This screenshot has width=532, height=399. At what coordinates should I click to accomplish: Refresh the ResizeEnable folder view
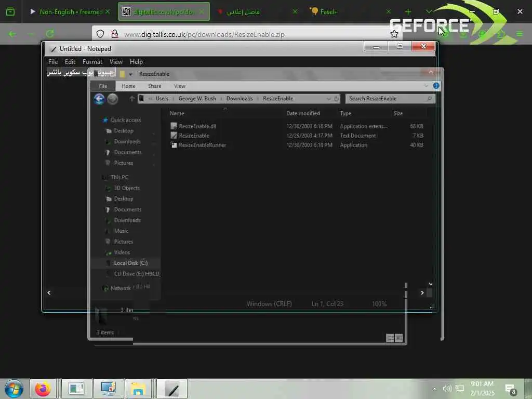click(336, 98)
